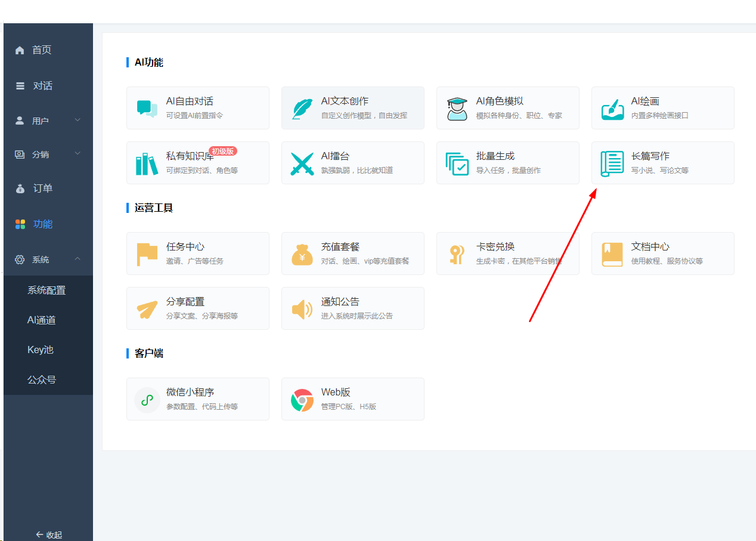Click the text 内置多种绘画接口
The height and width of the screenshot is (541, 756).
point(660,116)
